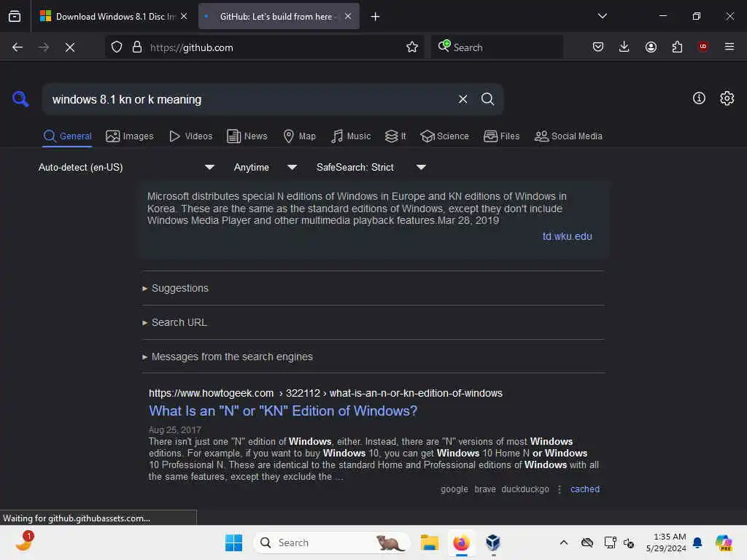Go back with the browser back arrow
Viewport: 747px width, 560px height.
click(x=18, y=47)
